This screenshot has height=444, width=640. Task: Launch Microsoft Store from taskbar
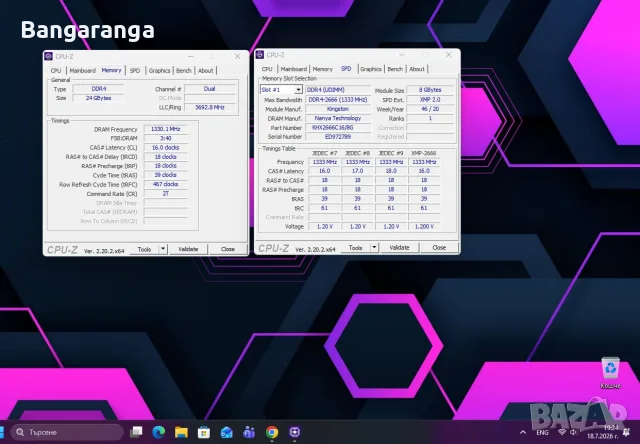pyautogui.click(x=203, y=432)
